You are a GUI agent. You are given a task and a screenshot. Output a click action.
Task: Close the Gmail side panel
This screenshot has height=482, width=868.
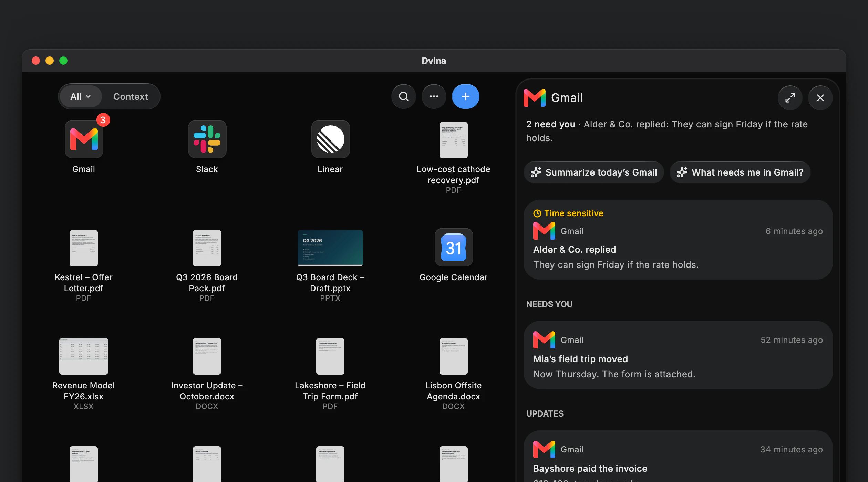point(820,98)
